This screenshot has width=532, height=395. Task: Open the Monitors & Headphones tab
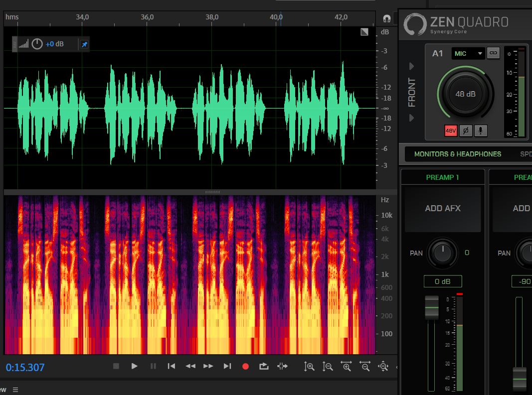tap(458, 154)
